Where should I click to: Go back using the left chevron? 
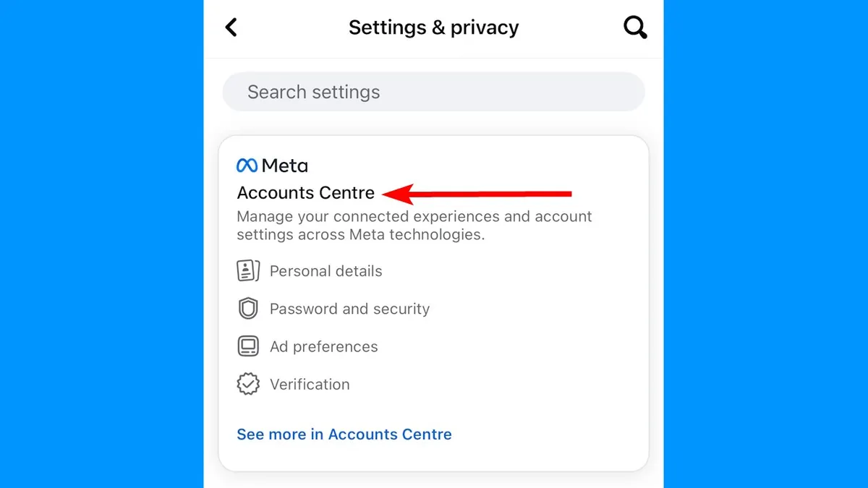pos(231,27)
